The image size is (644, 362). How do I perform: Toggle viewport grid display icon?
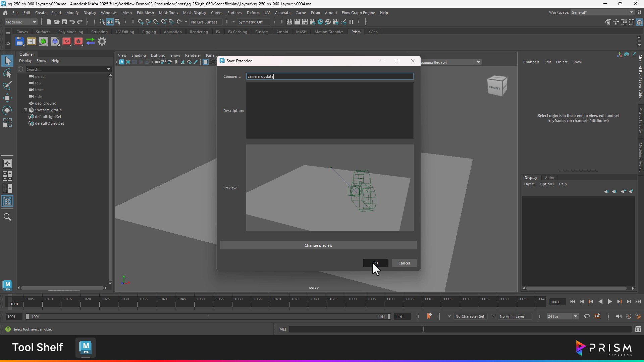tap(206, 62)
